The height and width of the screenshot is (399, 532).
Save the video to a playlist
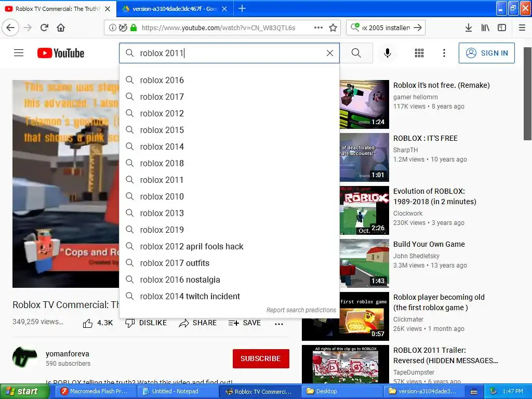pyautogui.click(x=245, y=323)
